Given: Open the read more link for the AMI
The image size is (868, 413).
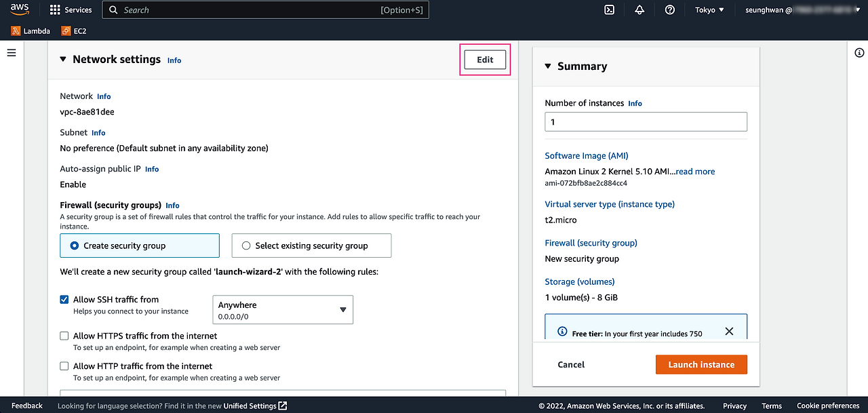Looking at the screenshot, I should coord(694,171).
